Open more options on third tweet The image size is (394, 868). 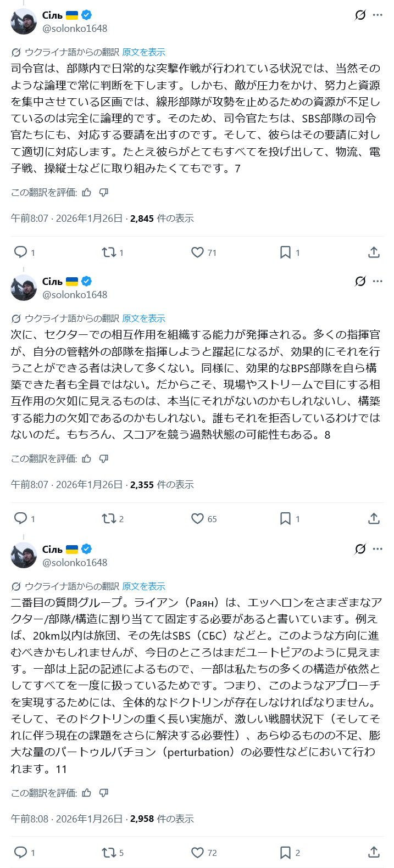click(x=378, y=549)
